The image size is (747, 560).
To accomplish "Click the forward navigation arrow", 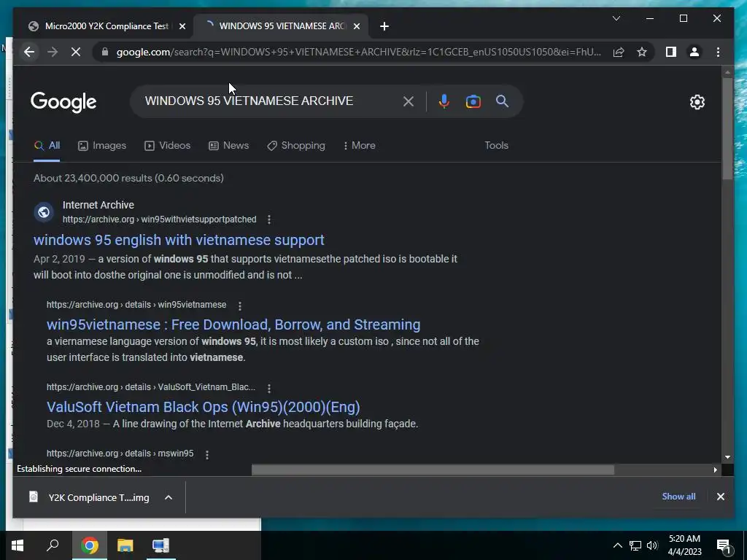I will coord(53,52).
